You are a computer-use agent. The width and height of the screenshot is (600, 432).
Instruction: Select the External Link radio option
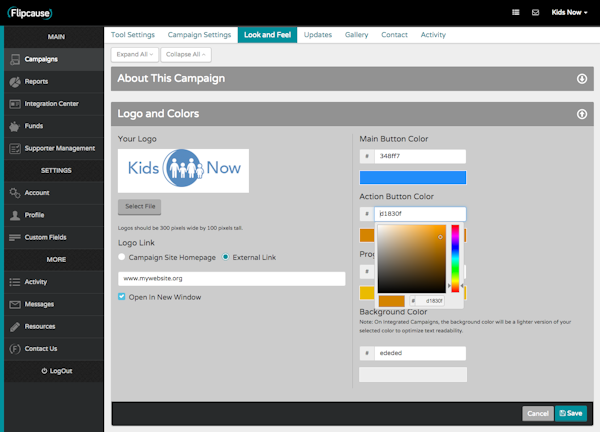(x=226, y=257)
